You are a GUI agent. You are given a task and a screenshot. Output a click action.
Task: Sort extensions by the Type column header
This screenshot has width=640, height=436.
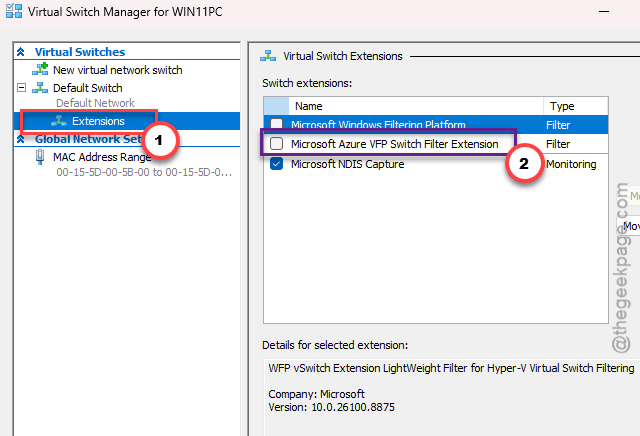pyautogui.click(x=576, y=106)
